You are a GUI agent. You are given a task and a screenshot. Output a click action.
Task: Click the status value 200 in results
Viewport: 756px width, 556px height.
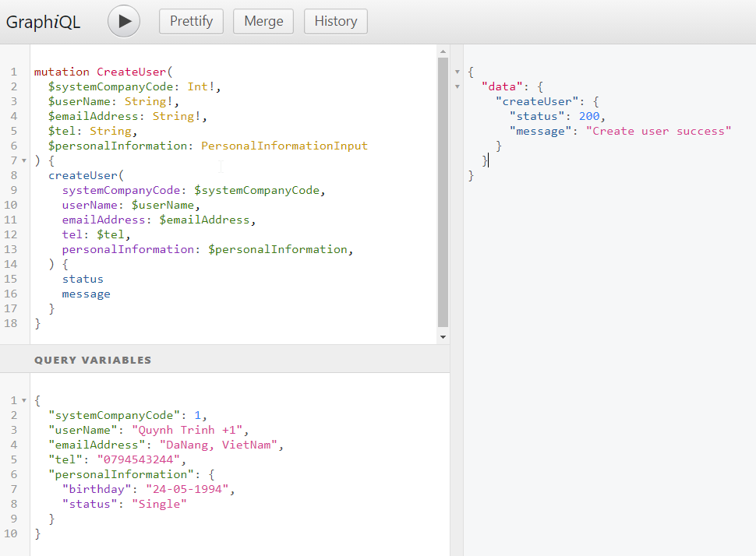point(588,116)
